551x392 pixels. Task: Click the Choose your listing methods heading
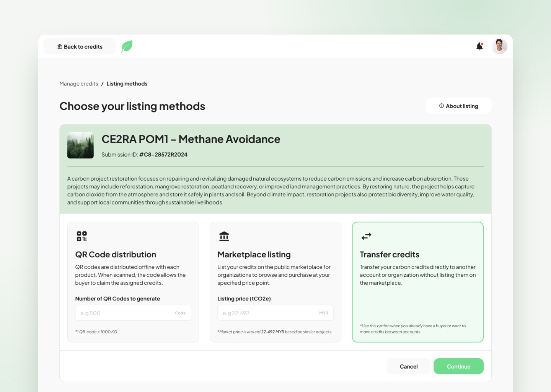(132, 106)
